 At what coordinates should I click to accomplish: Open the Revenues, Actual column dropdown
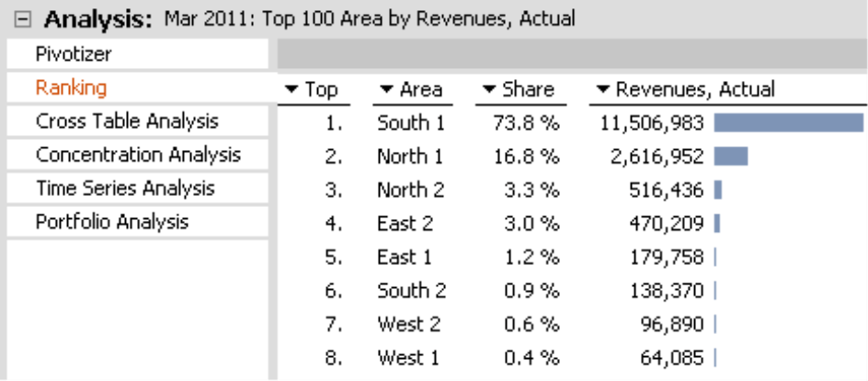coord(603,90)
